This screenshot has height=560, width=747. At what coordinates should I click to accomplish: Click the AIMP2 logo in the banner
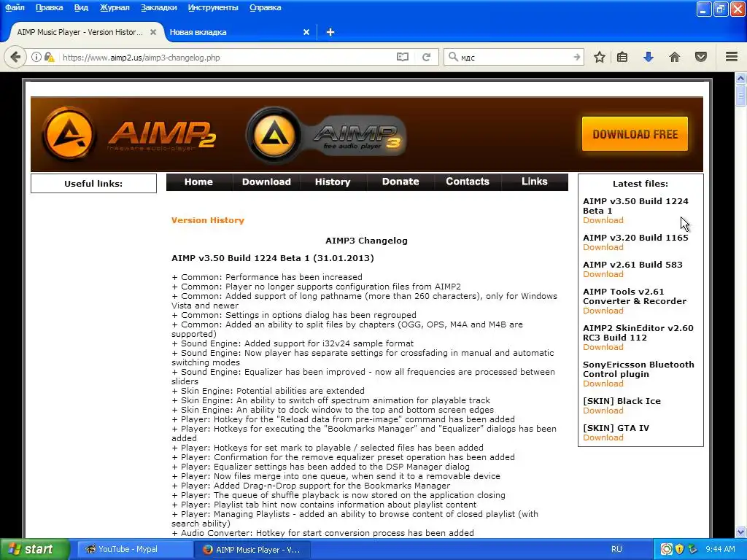point(128,134)
